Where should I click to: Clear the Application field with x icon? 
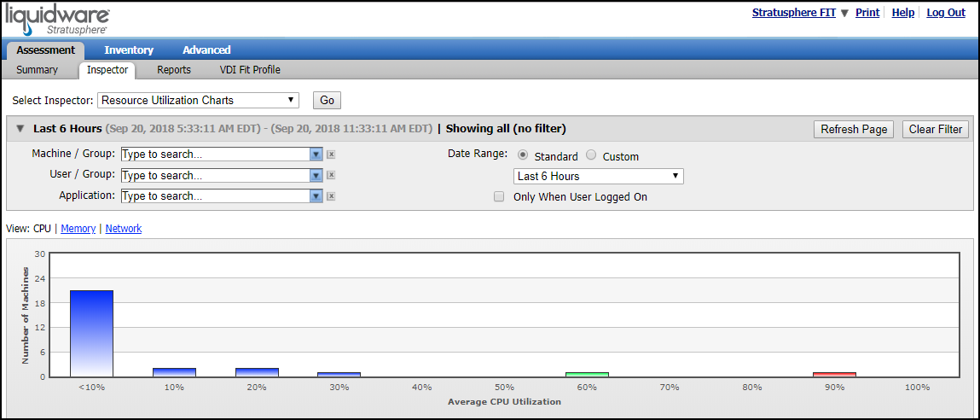[x=331, y=195]
